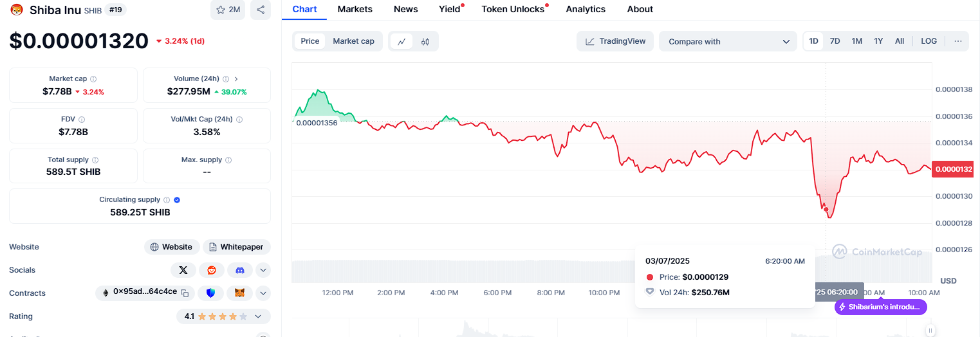The image size is (980, 337).
Task: Switch to the Markets tab
Action: coord(355,9)
